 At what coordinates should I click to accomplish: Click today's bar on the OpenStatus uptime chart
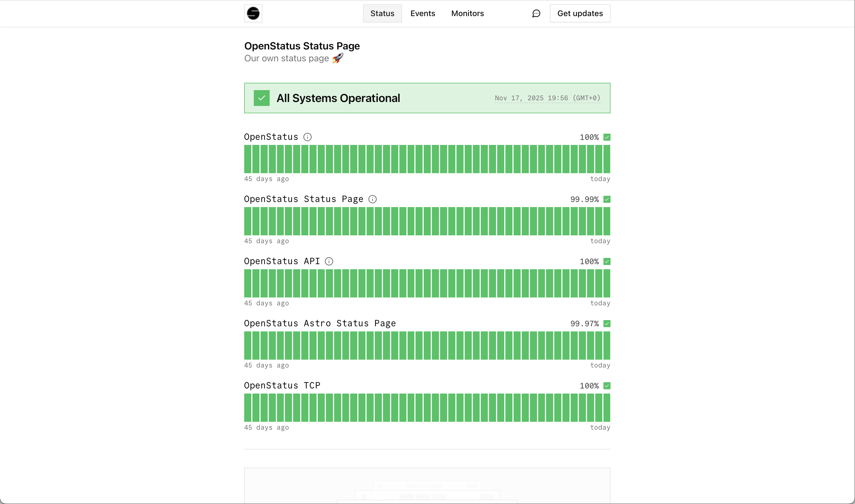(607, 159)
